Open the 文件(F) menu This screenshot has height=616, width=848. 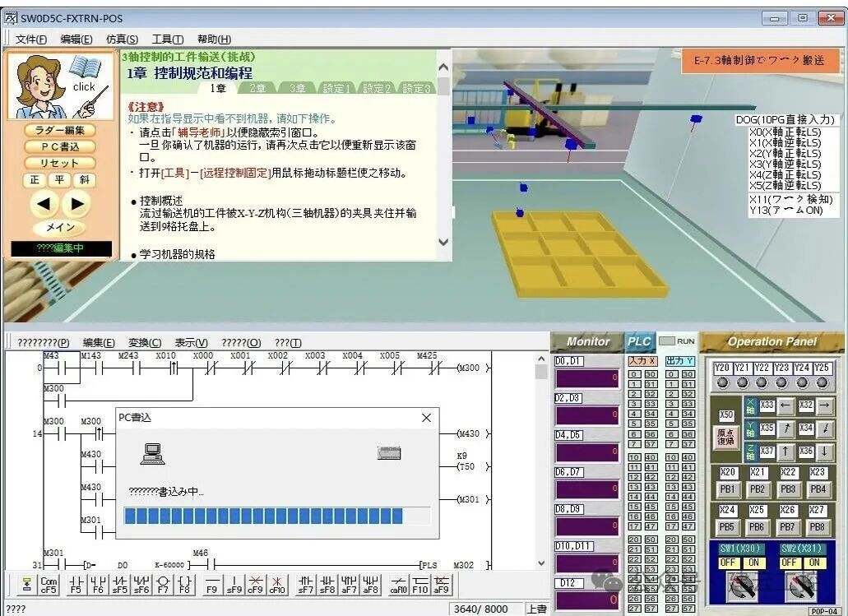pos(30,39)
